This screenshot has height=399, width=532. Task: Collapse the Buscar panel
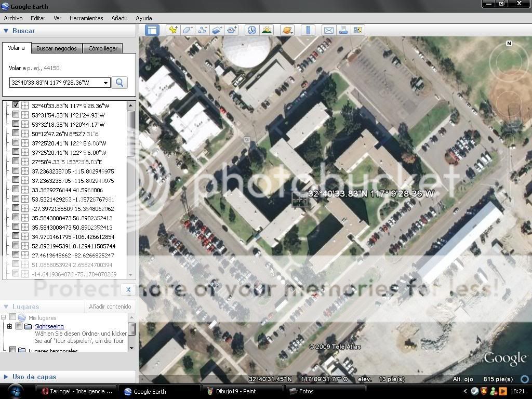(6, 31)
